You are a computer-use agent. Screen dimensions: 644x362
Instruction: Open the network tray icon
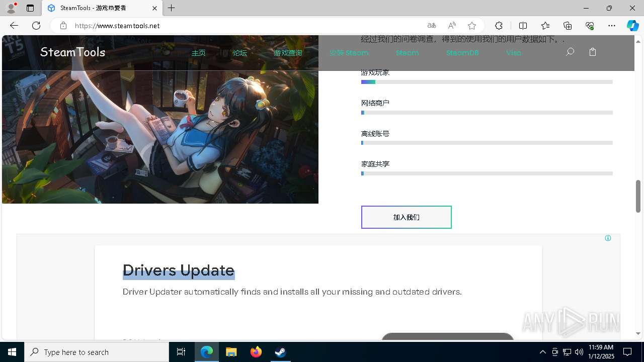pos(567,352)
